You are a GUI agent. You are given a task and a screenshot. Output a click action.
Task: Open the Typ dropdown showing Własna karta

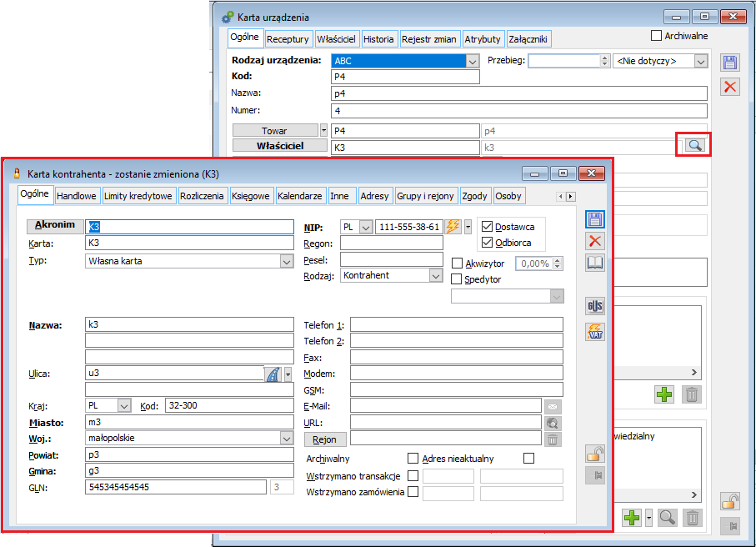coord(287,262)
